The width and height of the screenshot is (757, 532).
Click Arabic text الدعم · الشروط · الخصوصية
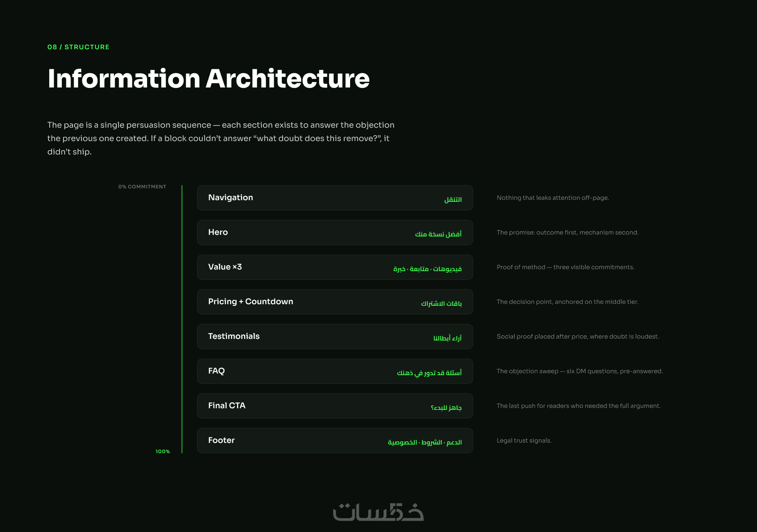[425, 442]
